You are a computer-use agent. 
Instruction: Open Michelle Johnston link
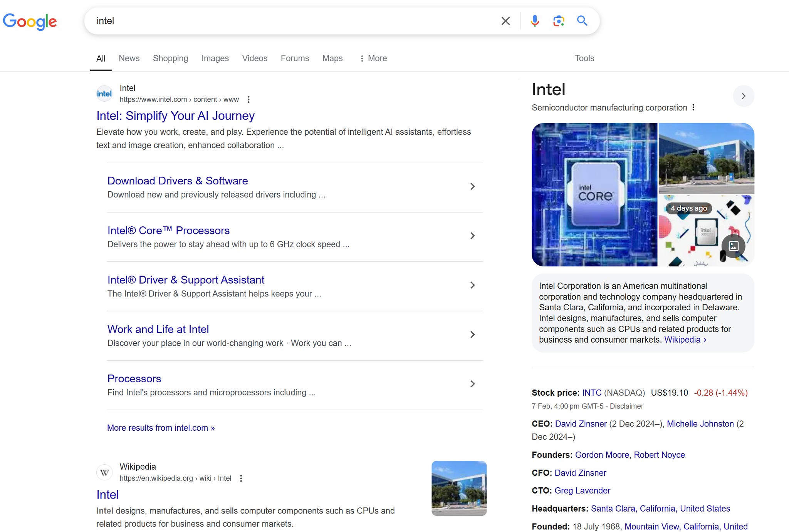(x=700, y=424)
